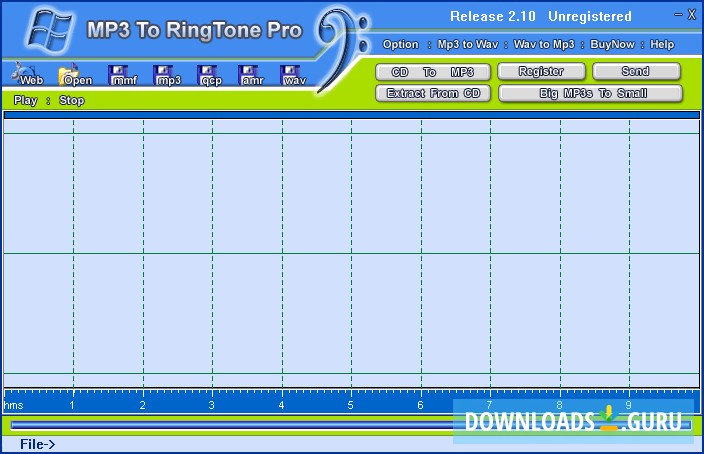Image resolution: width=704 pixels, height=454 pixels.
Task: Click the Send button
Action: click(636, 71)
